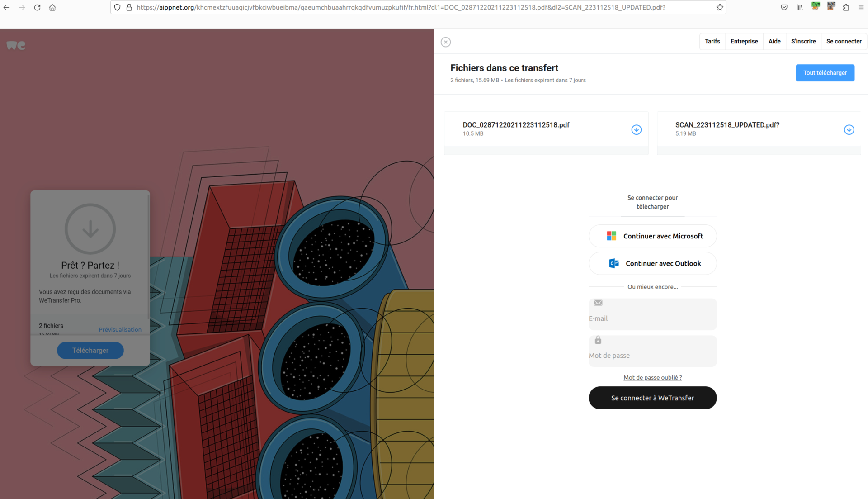Image resolution: width=868 pixels, height=499 pixels.
Task: Click the W/F extension icon
Action: pyautogui.click(x=830, y=6)
